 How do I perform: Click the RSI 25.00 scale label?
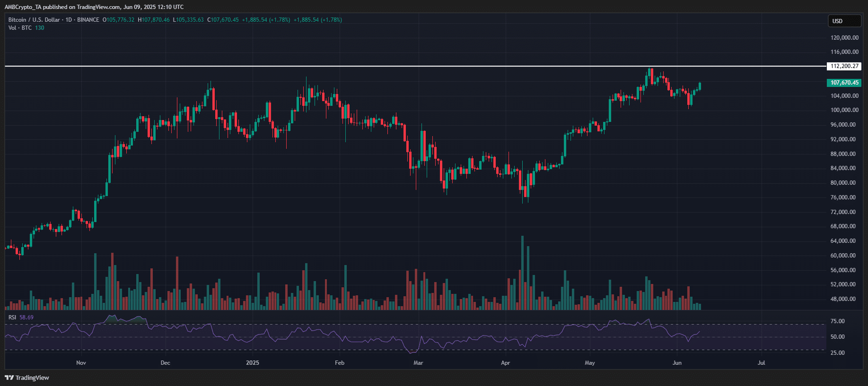point(837,353)
